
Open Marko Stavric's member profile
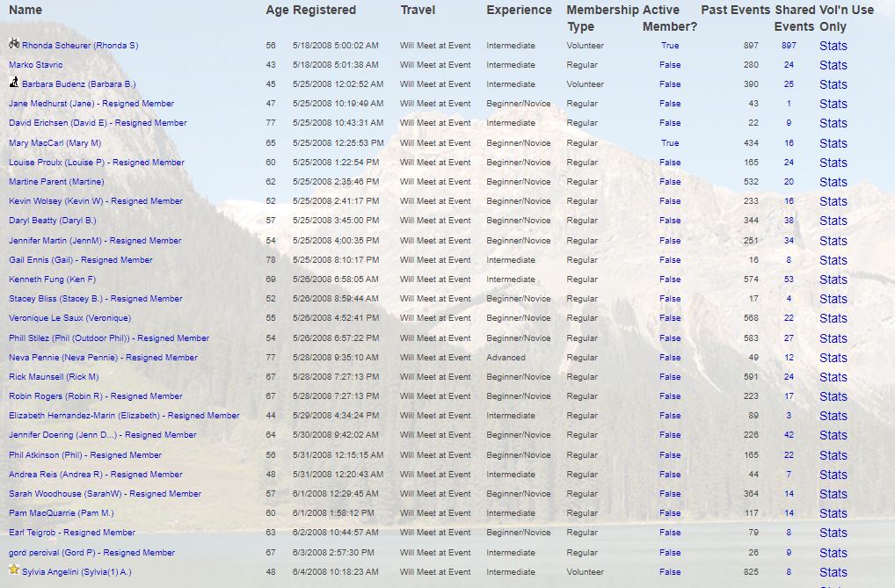coord(36,65)
